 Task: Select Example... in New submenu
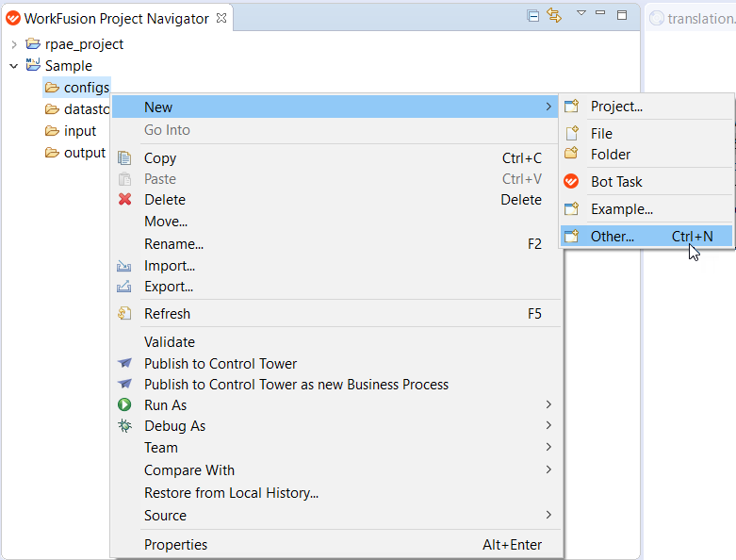[646, 209]
